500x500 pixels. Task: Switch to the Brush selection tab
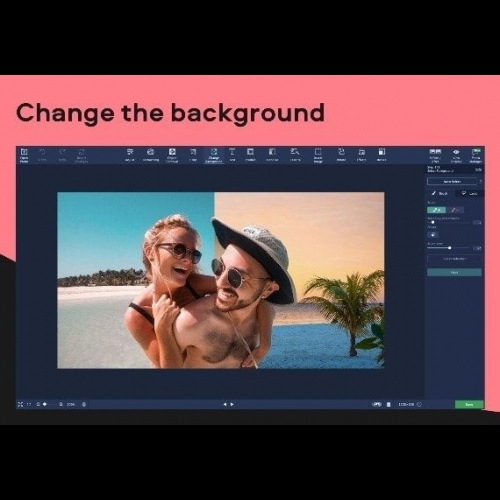[x=439, y=193]
